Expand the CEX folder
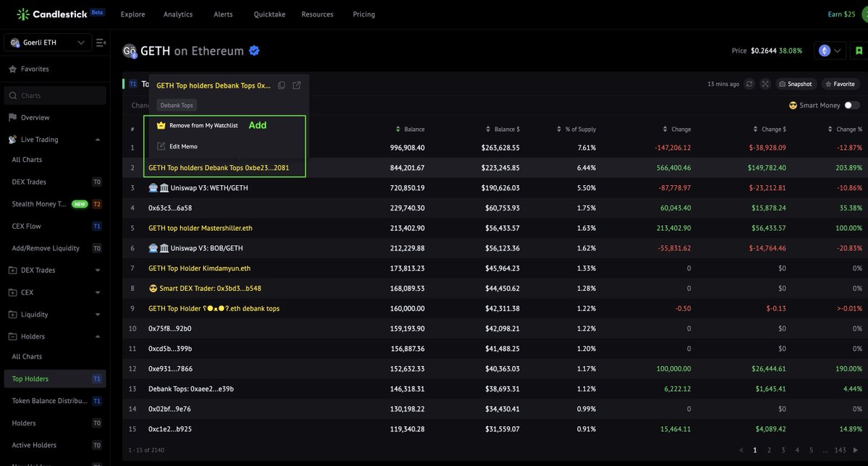 (x=98, y=292)
